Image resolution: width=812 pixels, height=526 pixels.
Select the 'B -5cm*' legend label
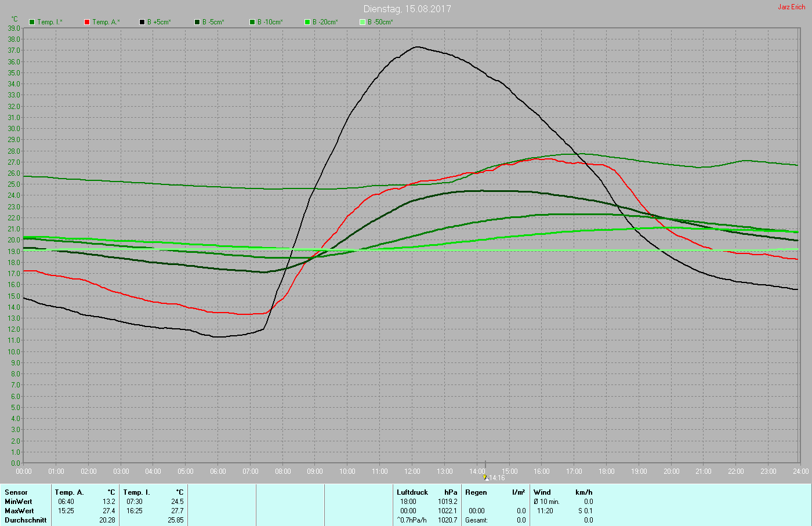coord(213,22)
